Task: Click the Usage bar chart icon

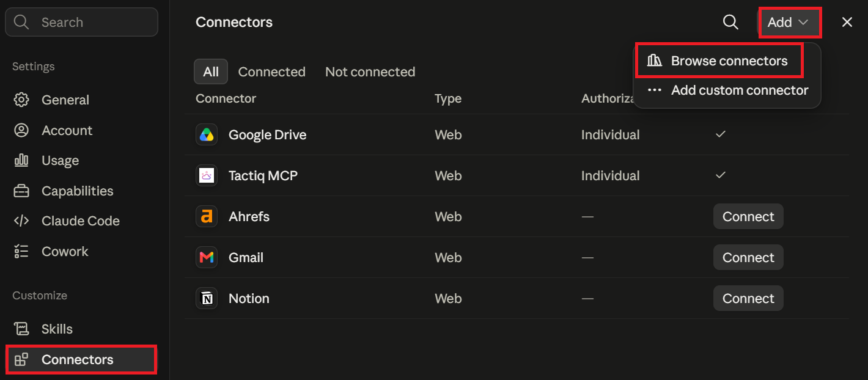Action: pos(21,160)
